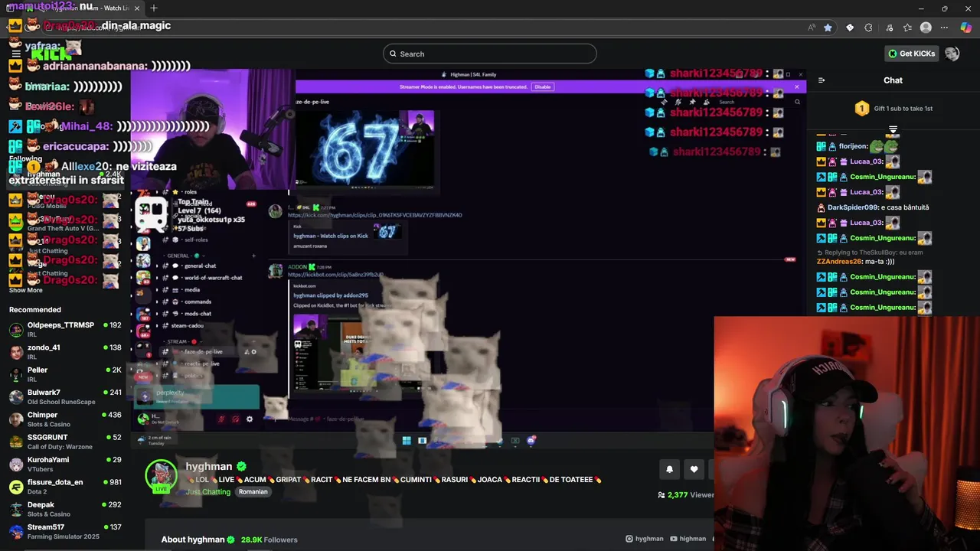Click the Gift 1 sub to take 1st banner
The width and height of the screenshot is (980, 551).
(893, 109)
